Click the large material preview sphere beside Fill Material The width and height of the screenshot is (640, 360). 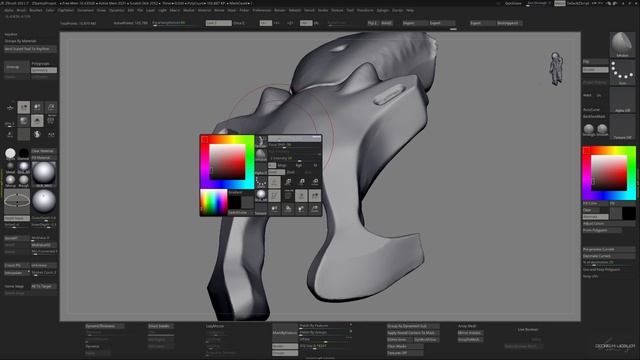pyautogui.click(x=44, y=174)
